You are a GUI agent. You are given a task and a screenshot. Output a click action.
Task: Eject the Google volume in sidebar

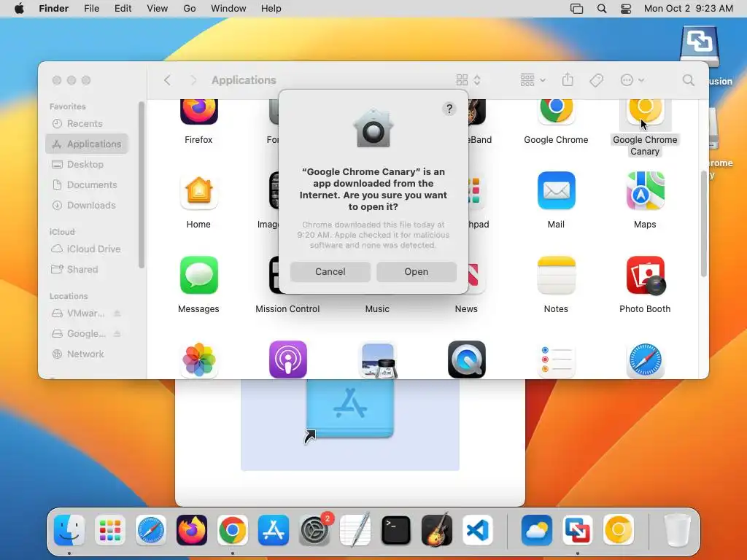[117, 334]
